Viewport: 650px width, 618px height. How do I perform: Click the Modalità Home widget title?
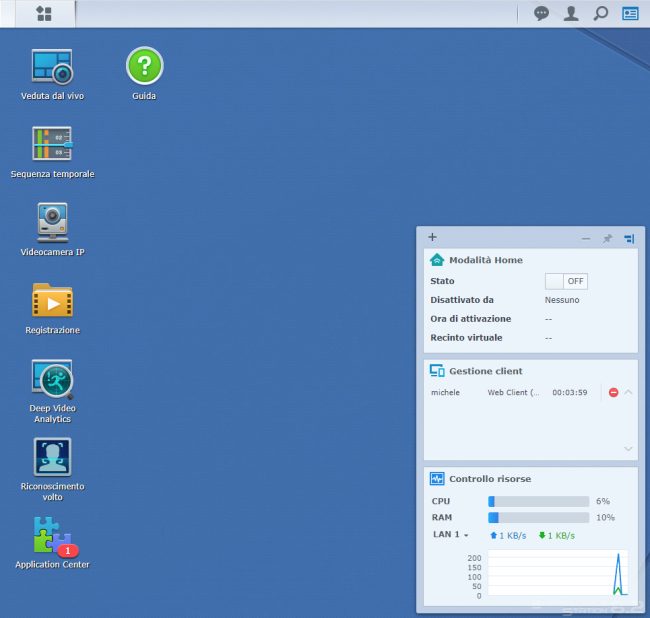(486, 260)
